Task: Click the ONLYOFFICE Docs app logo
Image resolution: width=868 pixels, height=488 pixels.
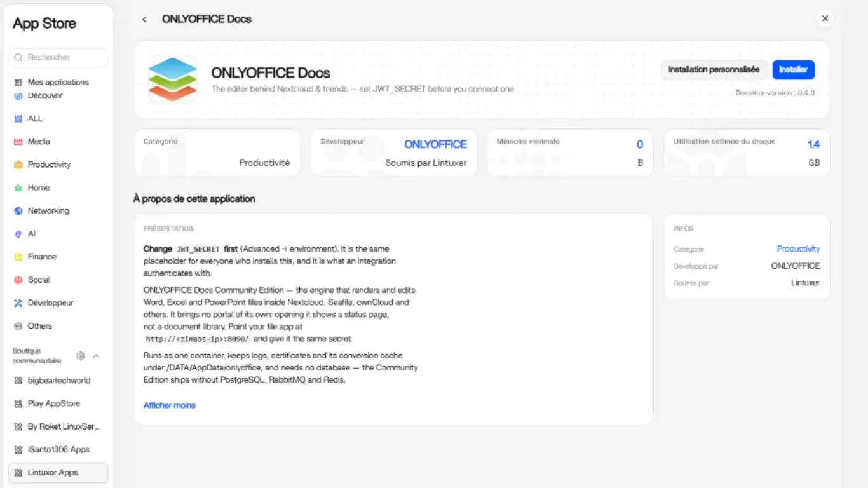Action: [173, 79]
